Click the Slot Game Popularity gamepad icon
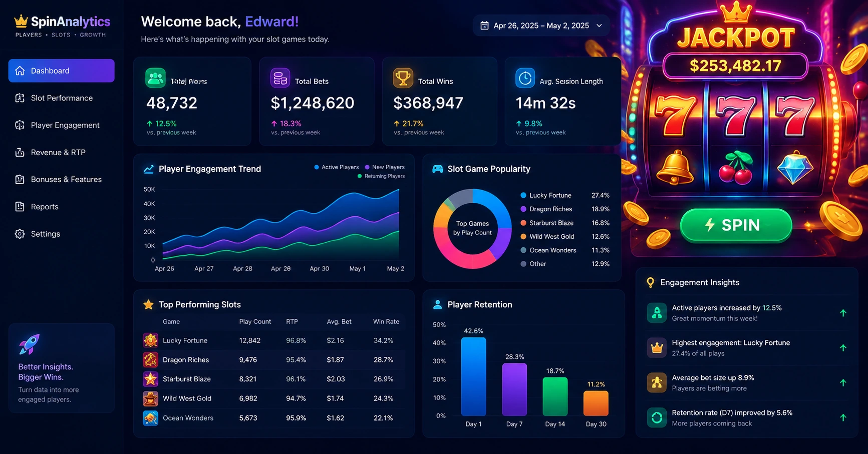Screen dimensions: 868x454 coord(438,169)
